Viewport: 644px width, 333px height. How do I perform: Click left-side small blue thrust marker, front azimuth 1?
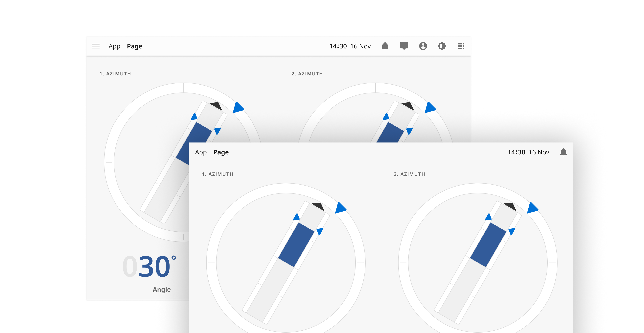296,217
